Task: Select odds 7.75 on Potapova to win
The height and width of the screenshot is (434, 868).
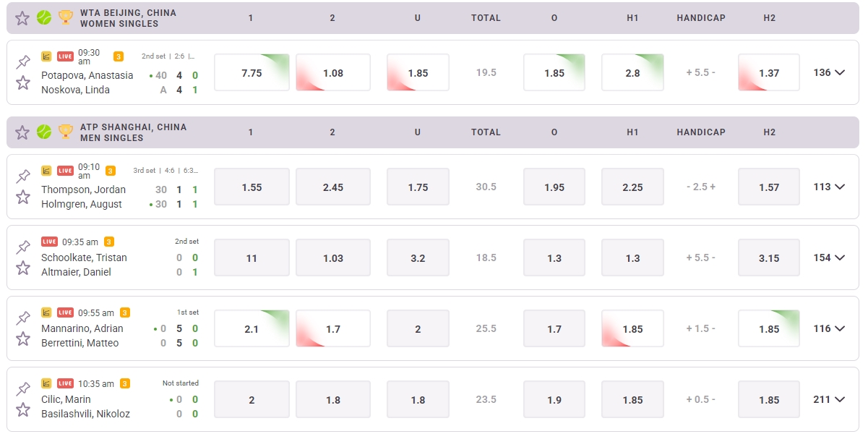Action: pyautogui.click(x=251, y=72)
